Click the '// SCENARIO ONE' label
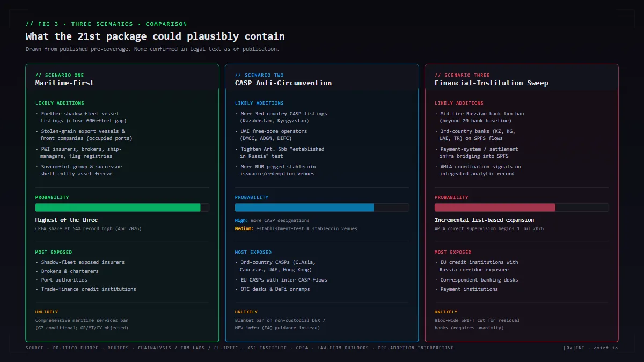This screenshot has height=362, width=644. pos(60,75)
